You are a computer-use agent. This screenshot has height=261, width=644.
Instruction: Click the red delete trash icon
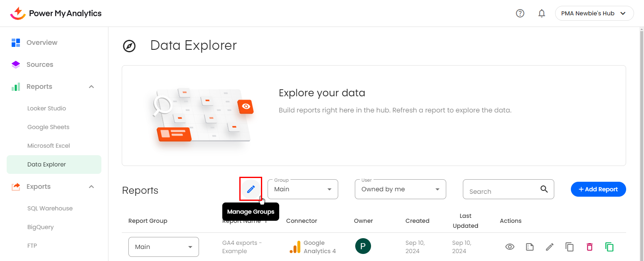pos(589,247)
